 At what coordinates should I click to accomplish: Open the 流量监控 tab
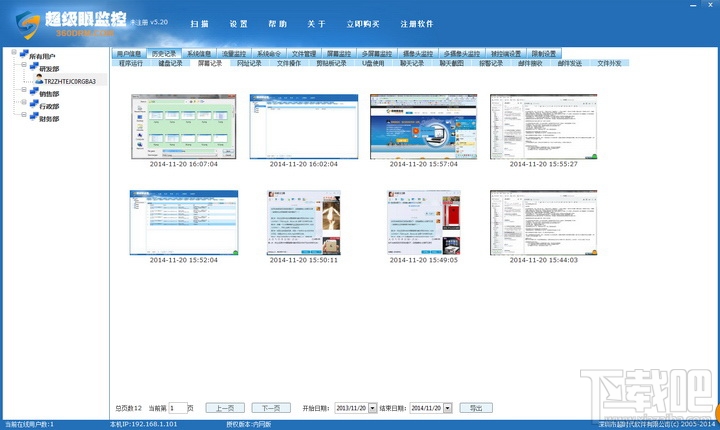click(x=234, y=54)
